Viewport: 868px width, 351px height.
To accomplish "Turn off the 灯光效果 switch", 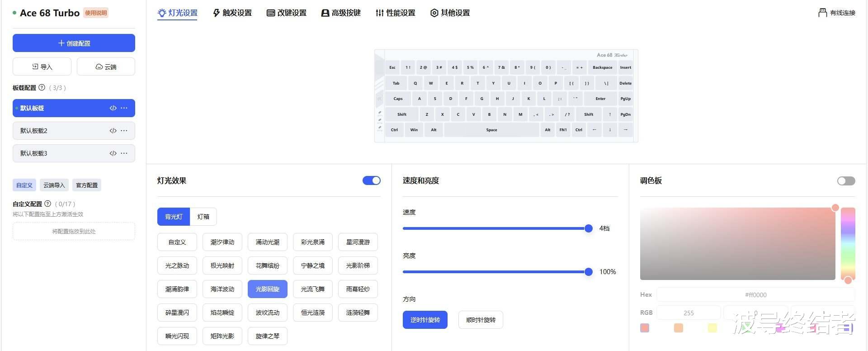I will click(x=372, y=180).
